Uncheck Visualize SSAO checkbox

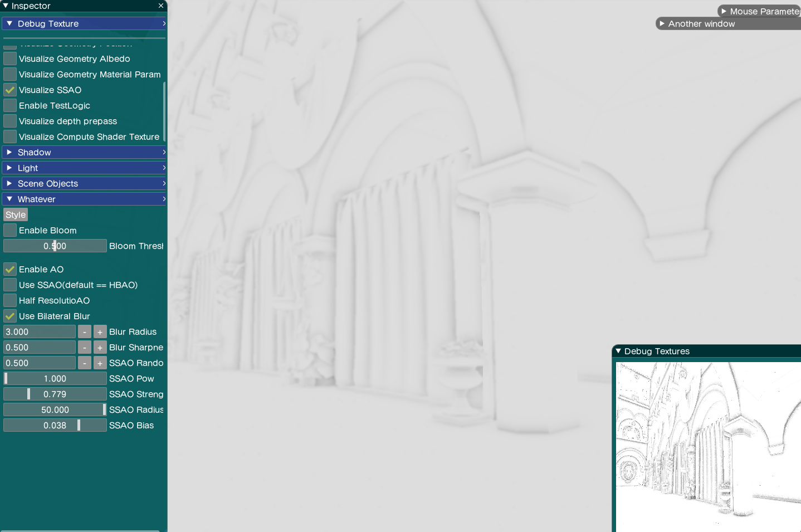point(10,90)
